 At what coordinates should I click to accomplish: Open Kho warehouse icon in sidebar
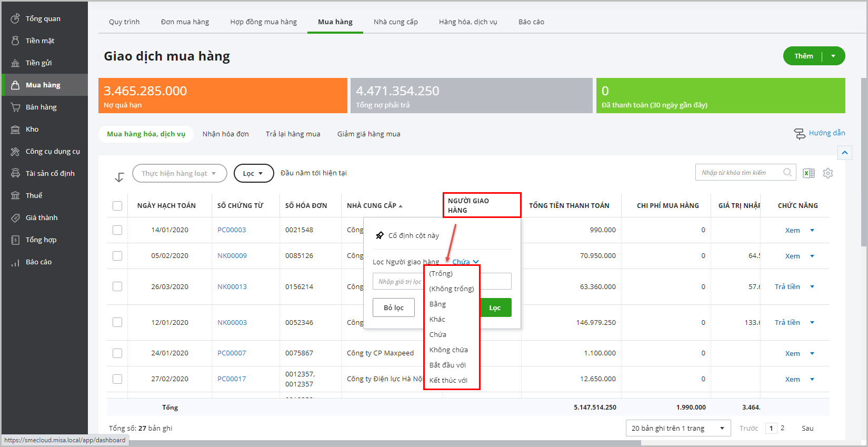coord(15,130)
